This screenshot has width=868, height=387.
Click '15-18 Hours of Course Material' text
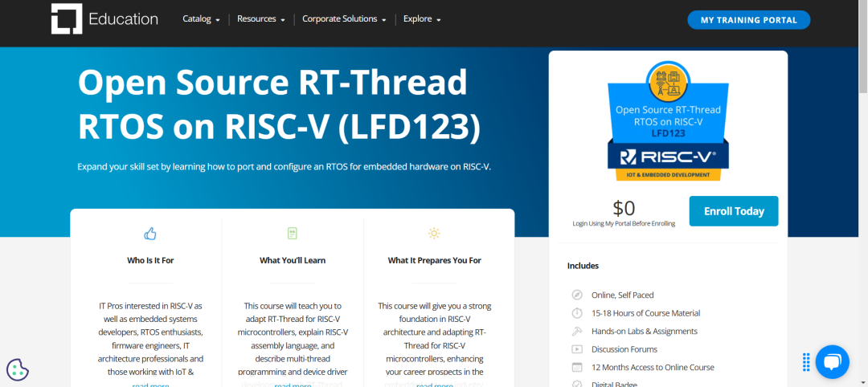tap(645, 313)
